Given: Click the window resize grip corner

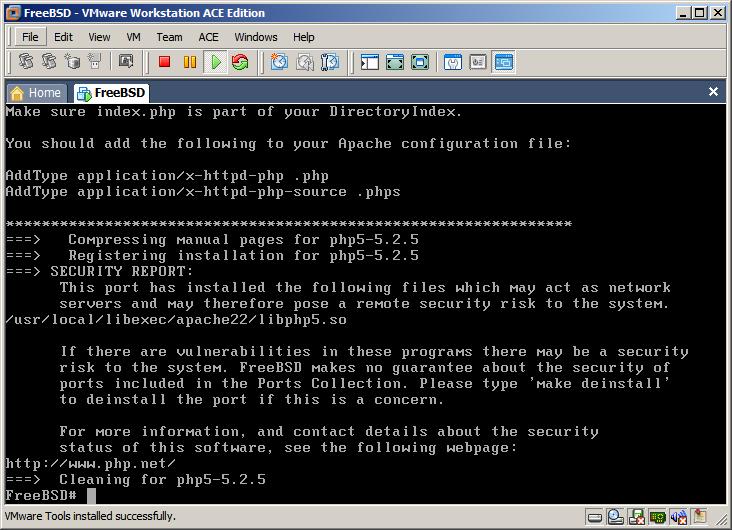Looking at the screenshot, I should (722, 520).
